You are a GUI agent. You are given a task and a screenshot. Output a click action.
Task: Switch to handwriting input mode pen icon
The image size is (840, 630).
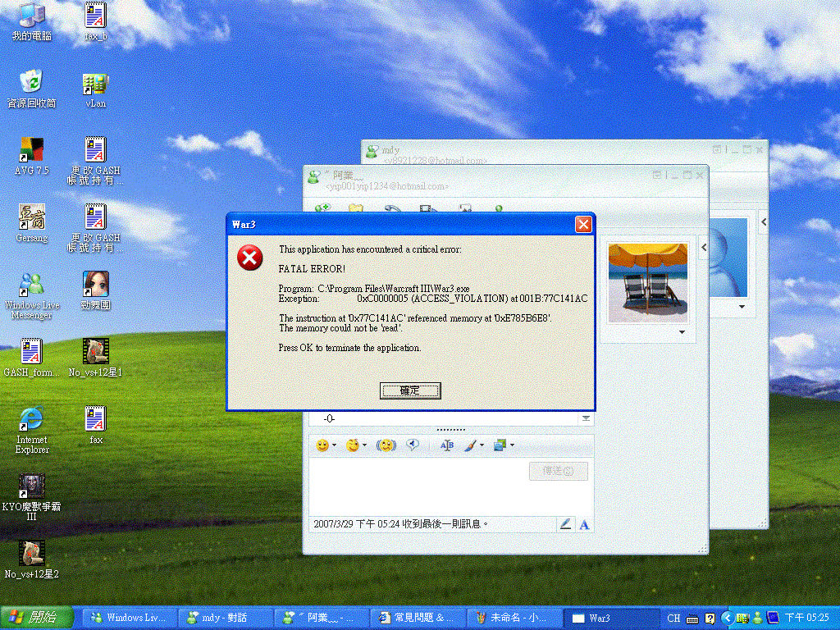(565, 524)
